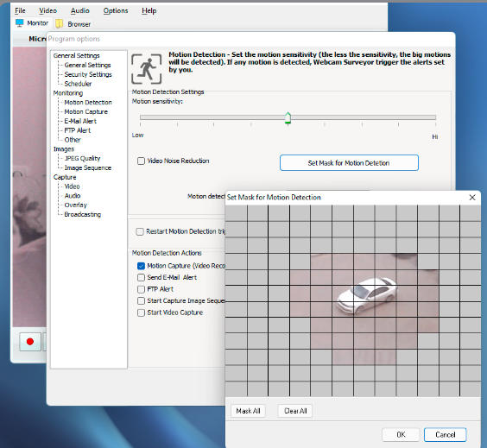Screen dimensions: 487x448
Task: Click the mask grid cell over the white car
Action: click(x=364, y=293)
